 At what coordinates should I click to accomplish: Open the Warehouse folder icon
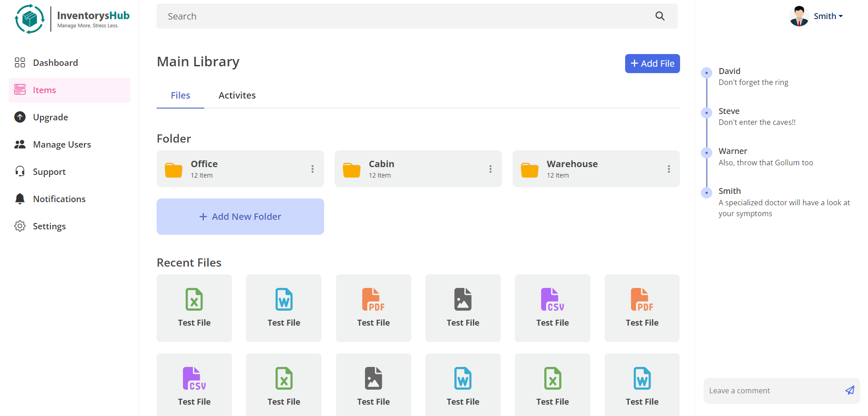tap(529, 170)
